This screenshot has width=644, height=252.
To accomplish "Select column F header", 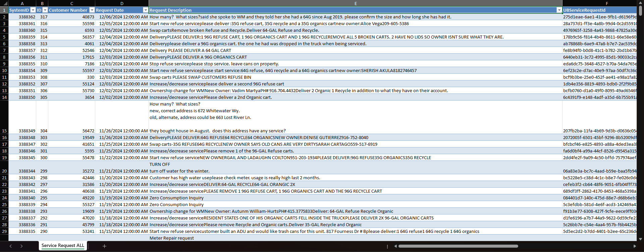I will click(599, 3).
